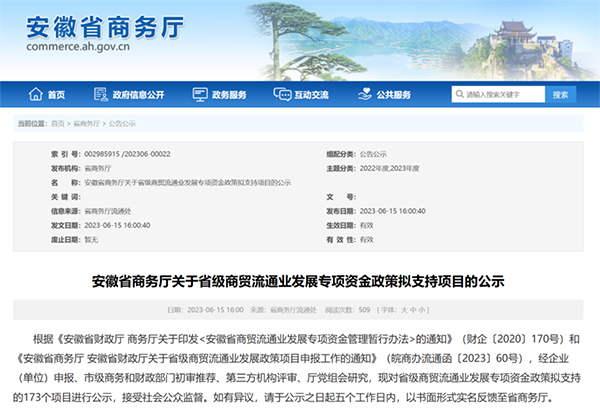Click the article title heading

click(x=299, y=281)
